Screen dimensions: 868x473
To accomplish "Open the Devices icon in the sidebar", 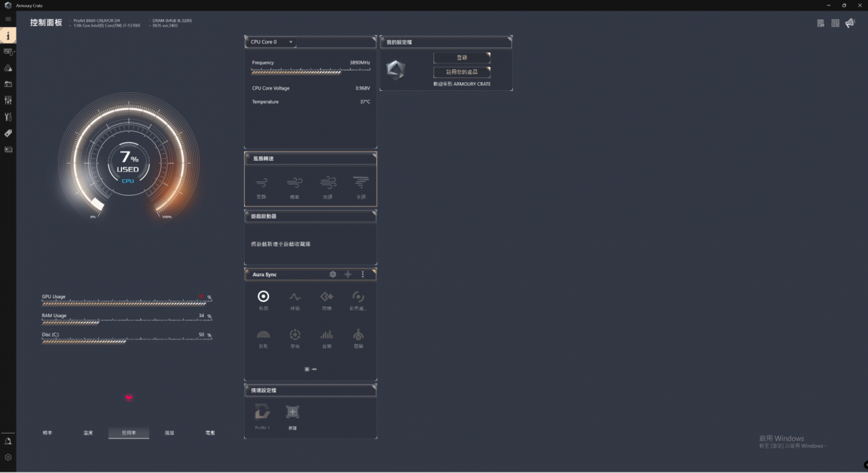I will (x=8, y=52).
